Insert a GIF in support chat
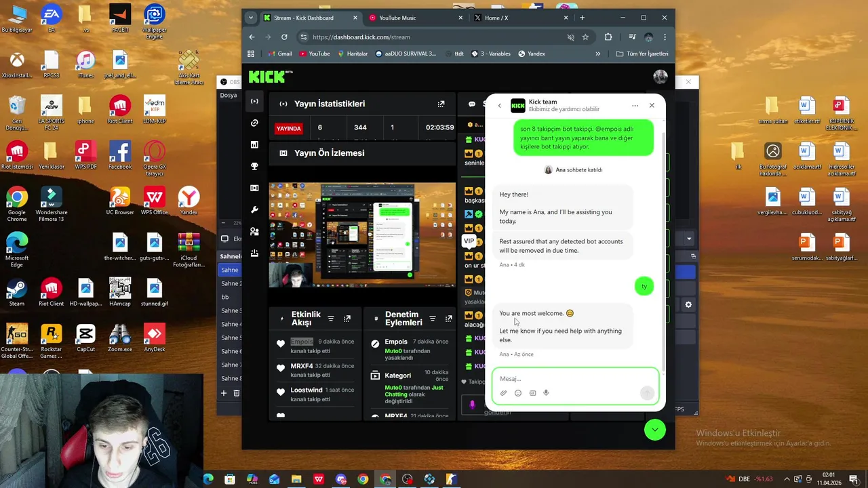Viewport: 868px width, 488px height. [532, 393]
